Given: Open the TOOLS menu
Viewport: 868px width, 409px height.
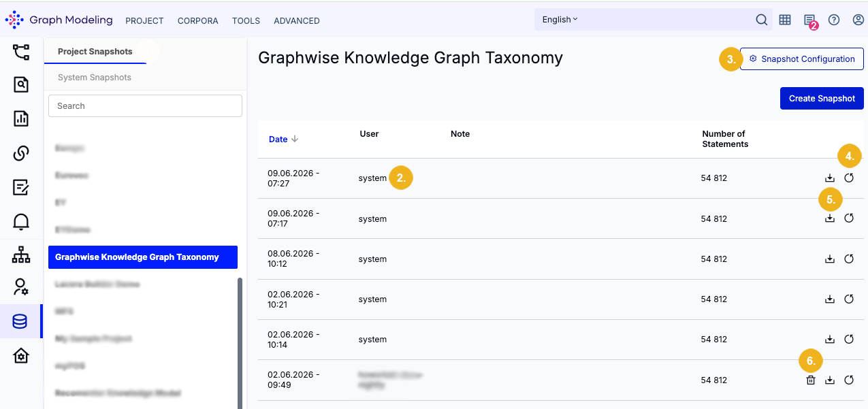Looking at the screenshot, I should click(x=246, y=21).
